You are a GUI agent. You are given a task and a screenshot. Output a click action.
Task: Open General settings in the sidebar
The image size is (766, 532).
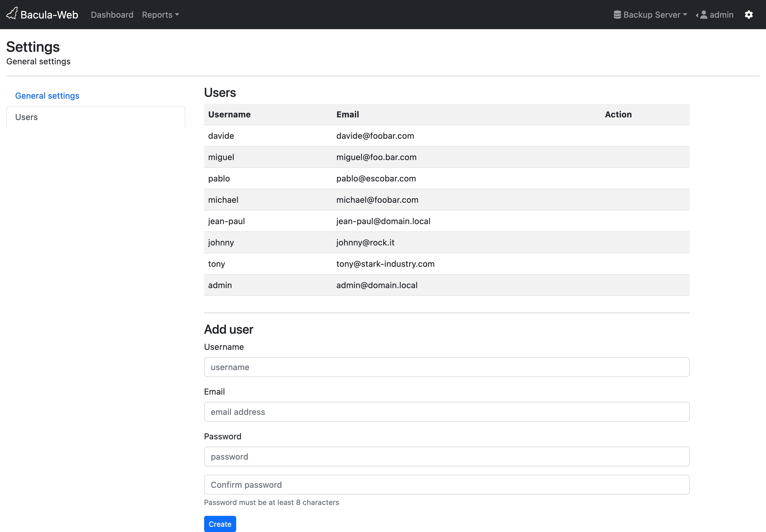point(47,96)
